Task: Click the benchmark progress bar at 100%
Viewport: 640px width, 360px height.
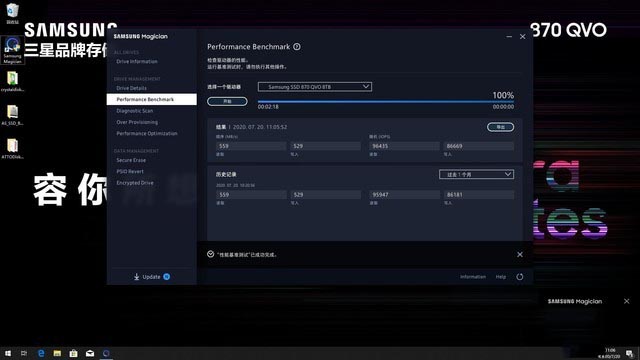Action: pos(386,102)
